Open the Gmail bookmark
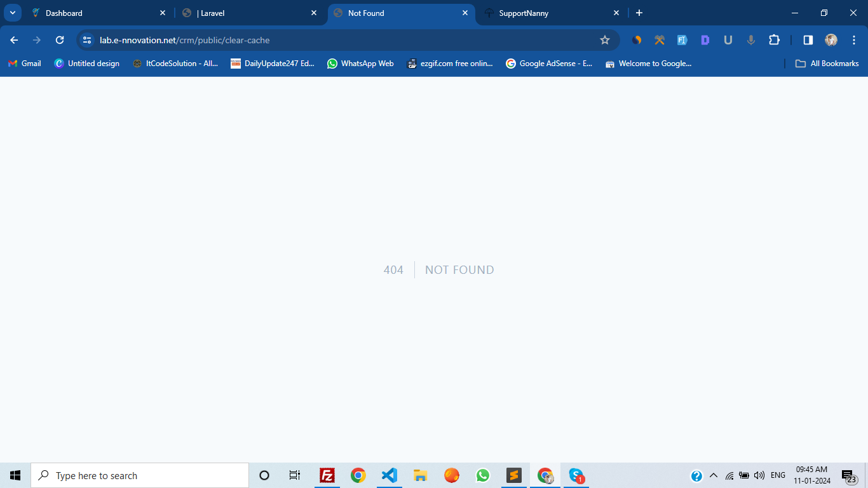Viewport: 868px width, 488px height. click(25, 64)
